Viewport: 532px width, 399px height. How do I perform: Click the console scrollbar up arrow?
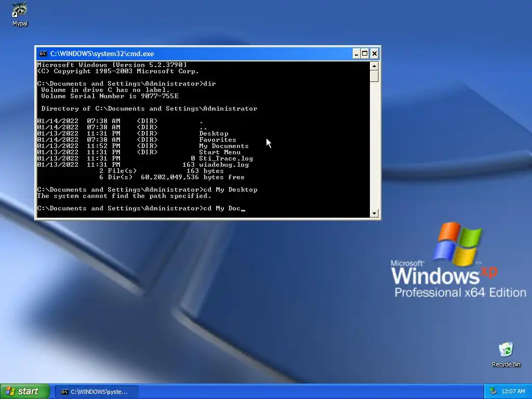tap(374, 66)
